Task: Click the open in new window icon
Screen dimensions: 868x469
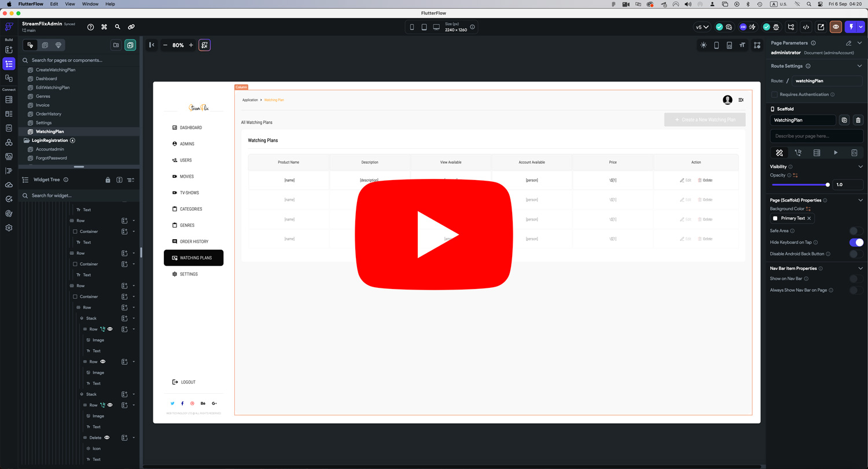Action: pyautogui.click(x=821, y=27)
